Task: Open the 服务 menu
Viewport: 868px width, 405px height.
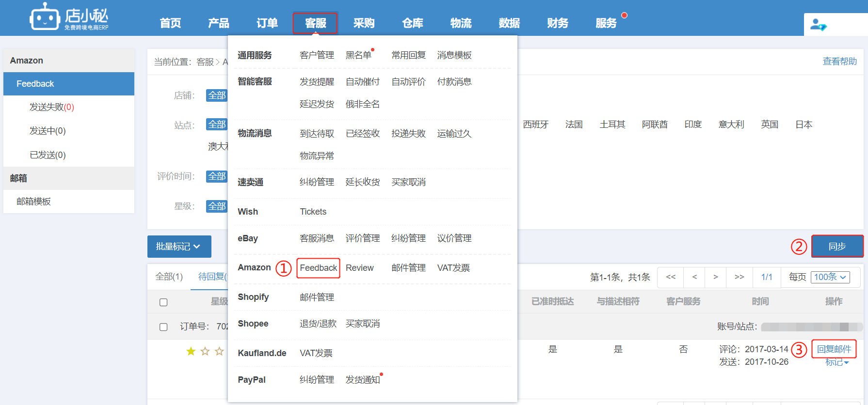Action: [607, 23]
